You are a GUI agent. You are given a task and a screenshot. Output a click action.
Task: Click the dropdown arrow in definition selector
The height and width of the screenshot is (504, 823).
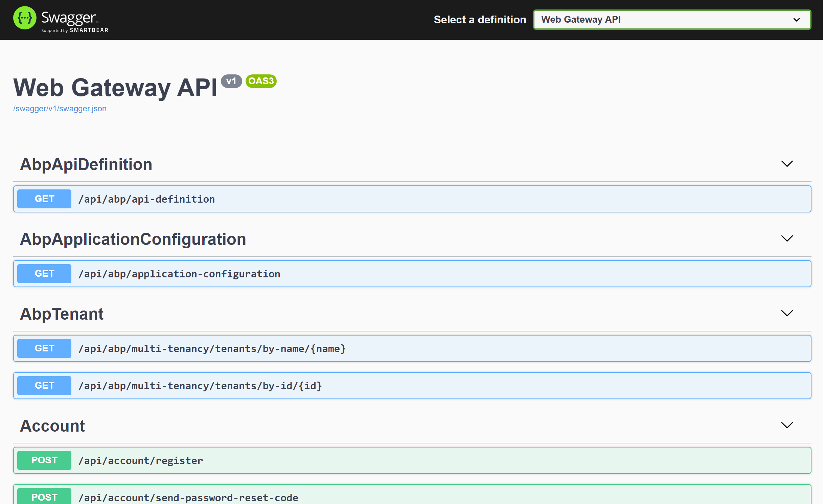pos(796,20)
